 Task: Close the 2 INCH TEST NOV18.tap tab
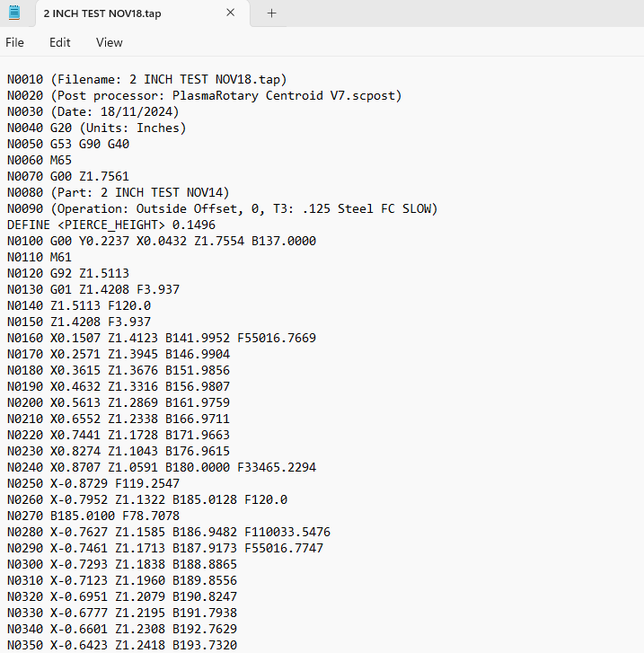(230, 13)
